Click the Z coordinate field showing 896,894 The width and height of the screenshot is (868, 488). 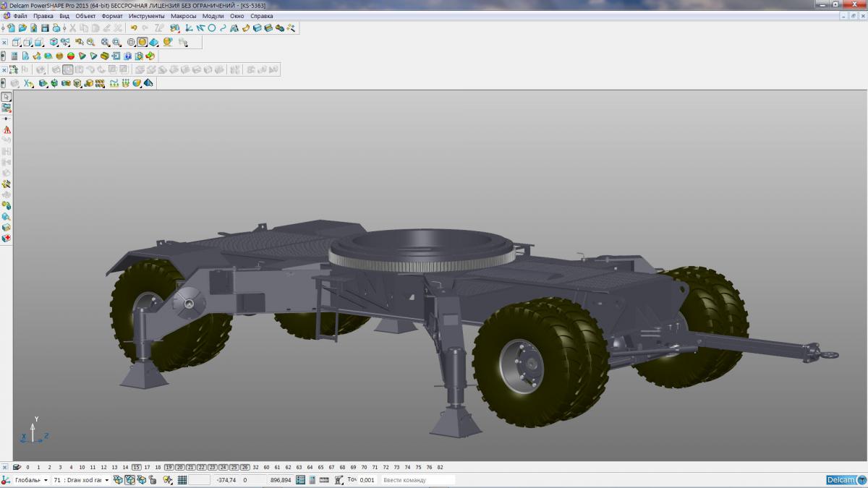point(280,479)
